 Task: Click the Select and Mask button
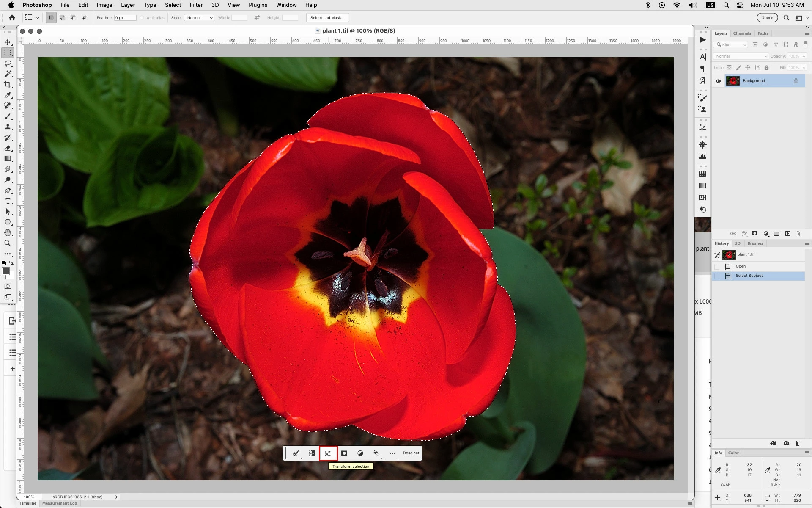327,18
